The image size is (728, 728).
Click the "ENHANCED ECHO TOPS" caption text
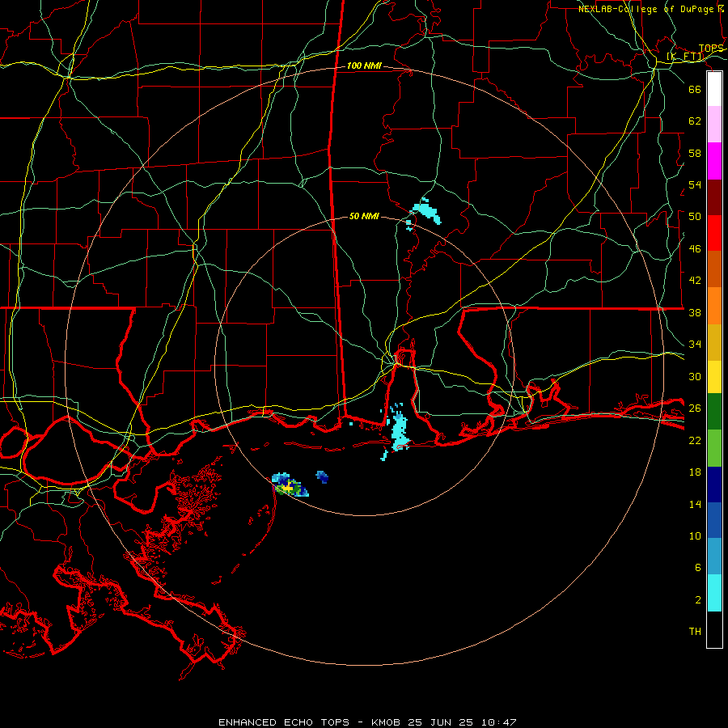click(x=284, y=722)
